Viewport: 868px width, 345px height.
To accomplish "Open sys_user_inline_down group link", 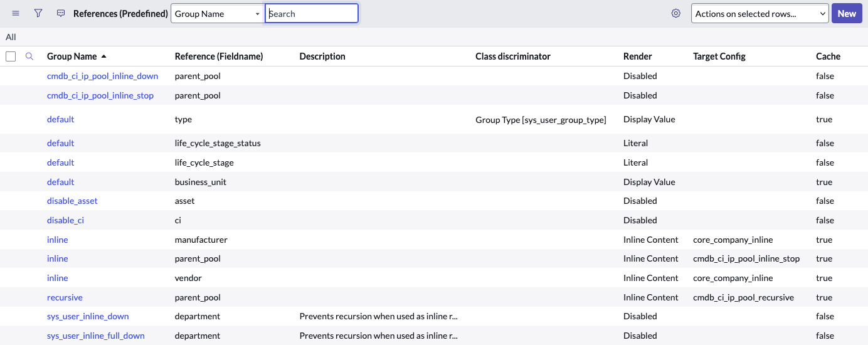I will coord(88,316).
